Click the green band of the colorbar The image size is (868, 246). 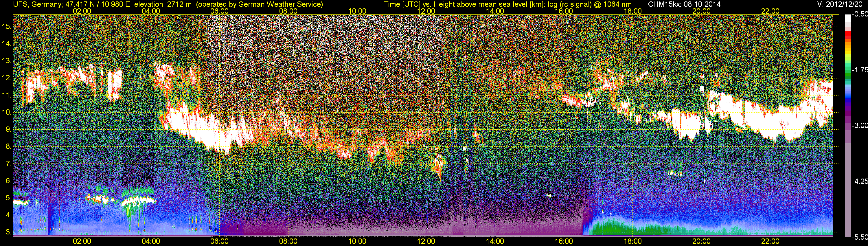848,75
